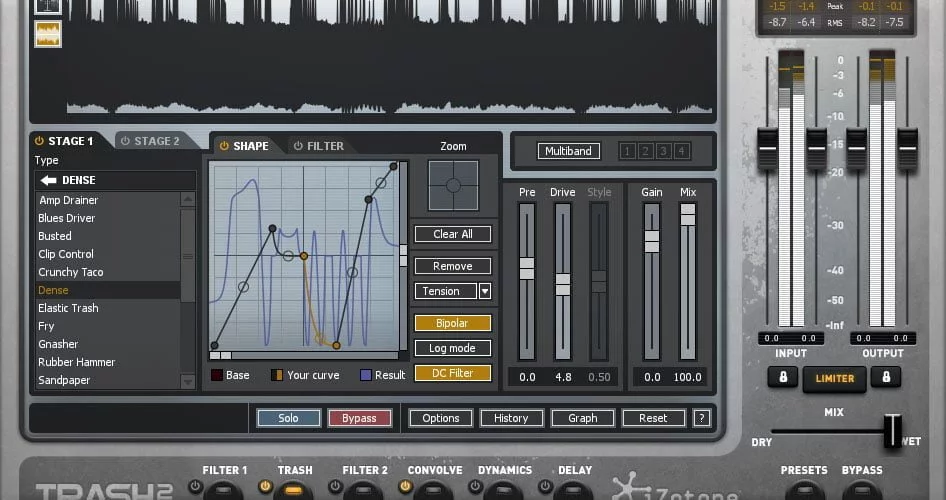Toggle the Shape power icon
Viewport: 946px width, 500px height.
(x=224, y=146)
